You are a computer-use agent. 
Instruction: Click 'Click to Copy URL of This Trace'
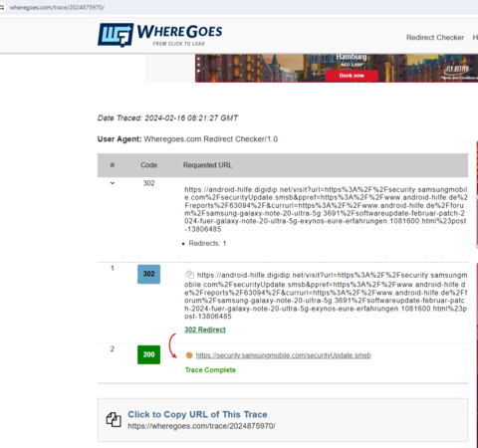[197, 414]
